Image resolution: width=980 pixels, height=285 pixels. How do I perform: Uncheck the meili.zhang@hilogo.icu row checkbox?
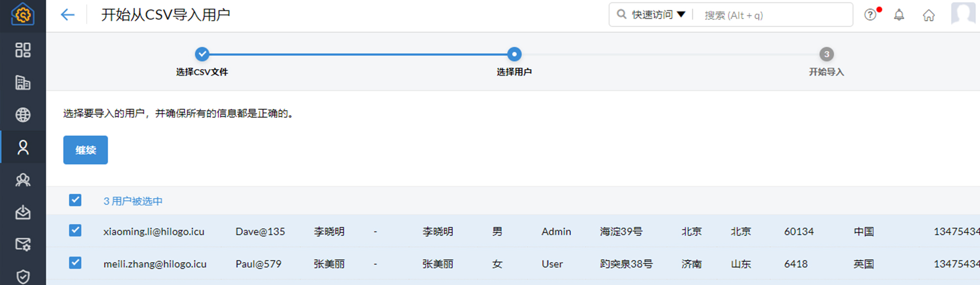point(75,263)
